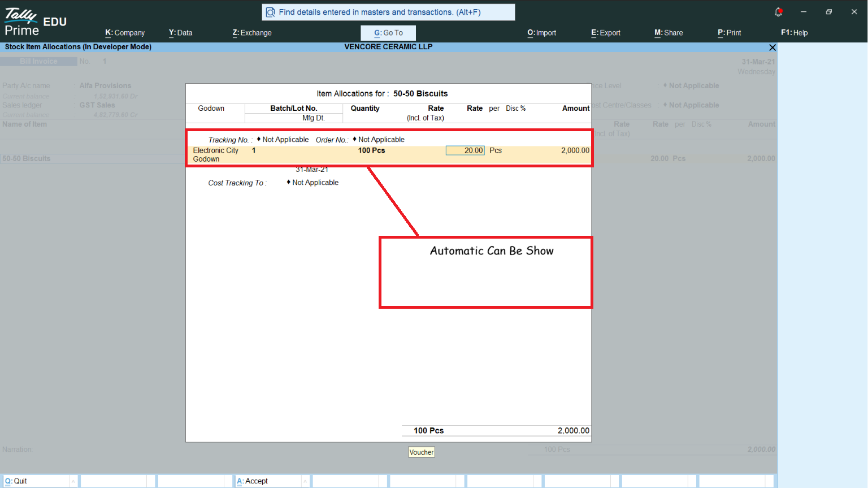Click the Tally Prime EDU logo
Image resolution: width=868 pixels, height=488 pixels.
point(35,22)
